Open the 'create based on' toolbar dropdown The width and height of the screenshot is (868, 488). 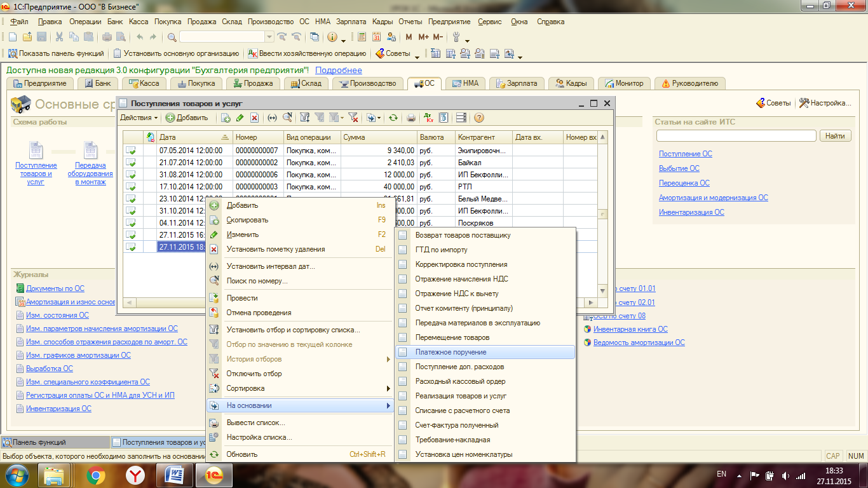tap(374, 118)
